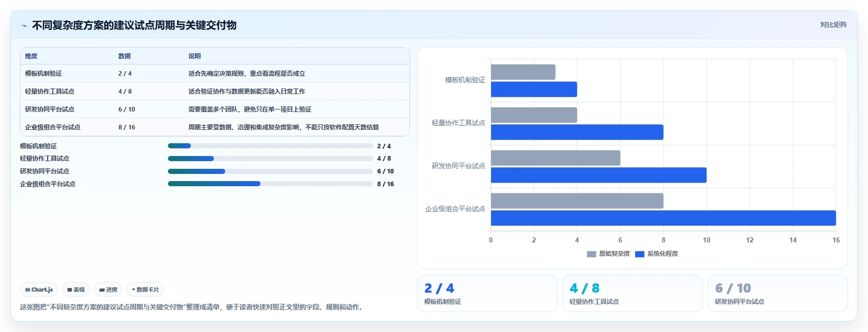Click the small icon before the panel title

pos(24,26)
